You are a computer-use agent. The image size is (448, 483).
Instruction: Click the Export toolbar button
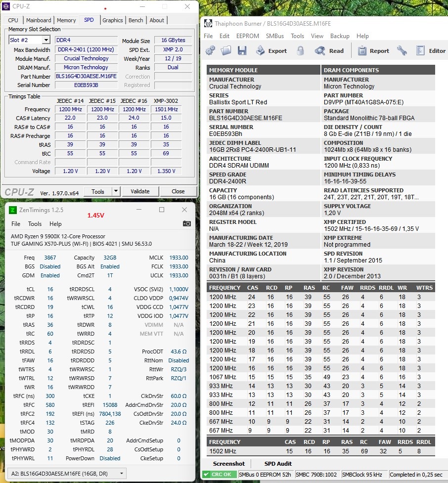pos(271,50)
